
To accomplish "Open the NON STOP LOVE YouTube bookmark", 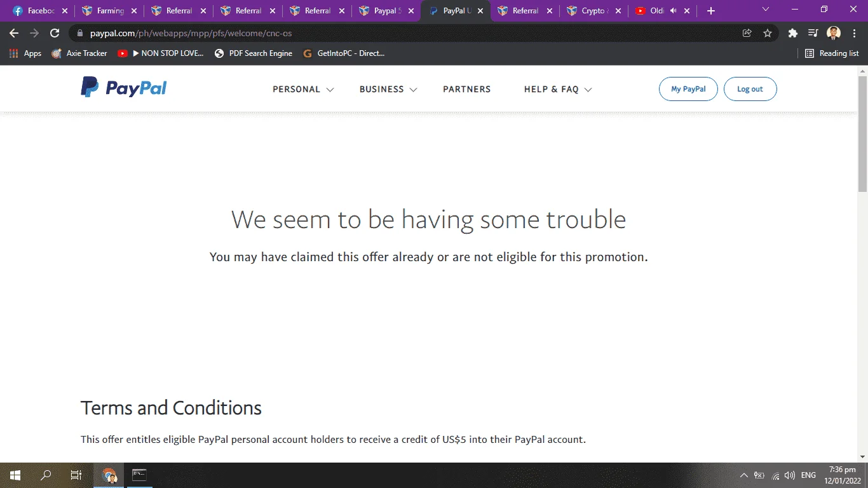I will [x=161, y=53].
